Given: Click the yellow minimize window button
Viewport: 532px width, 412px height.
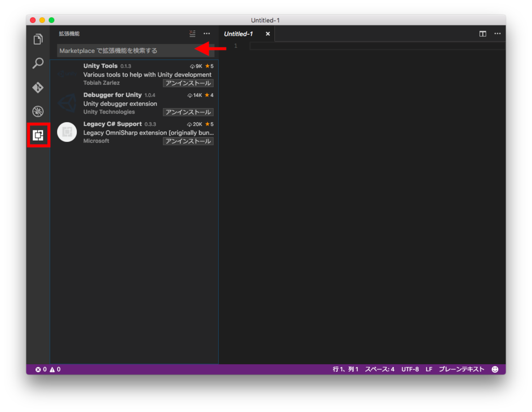Looking at the screenshot, I should pos(42,20).
